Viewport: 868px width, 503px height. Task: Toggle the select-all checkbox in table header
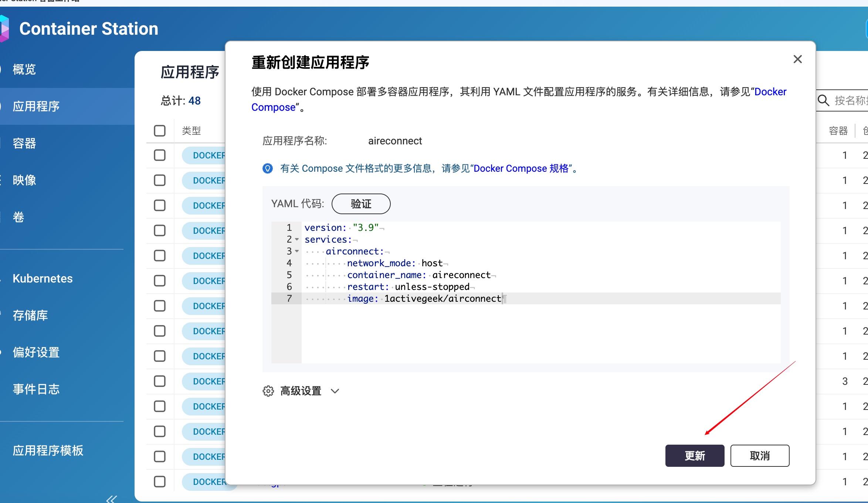coord(160,131)
